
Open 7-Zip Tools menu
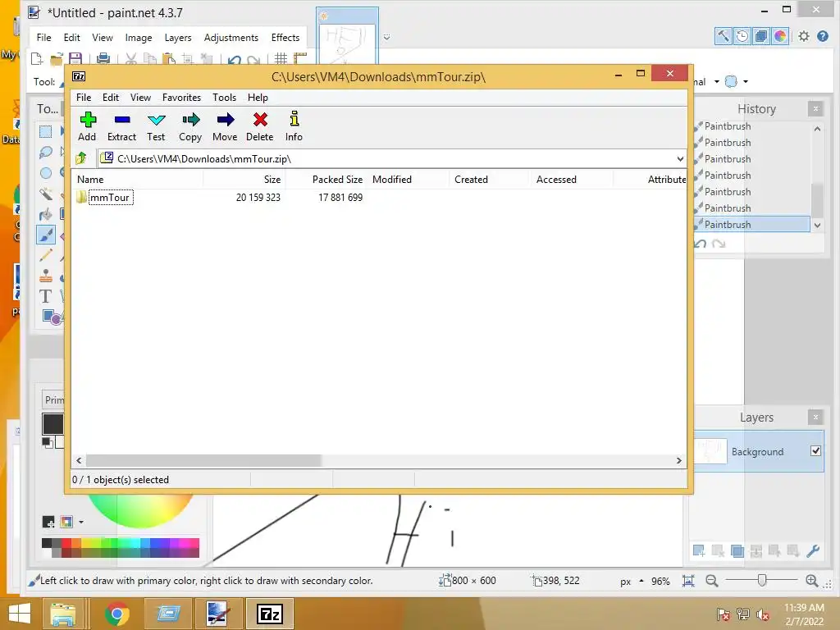point(224,98)
